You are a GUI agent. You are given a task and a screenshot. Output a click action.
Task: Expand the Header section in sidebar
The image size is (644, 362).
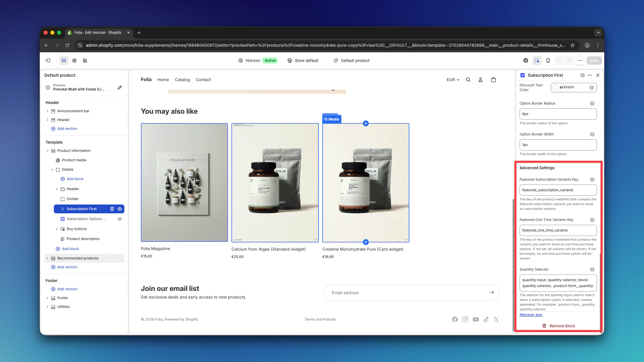(x=47, y=120)
